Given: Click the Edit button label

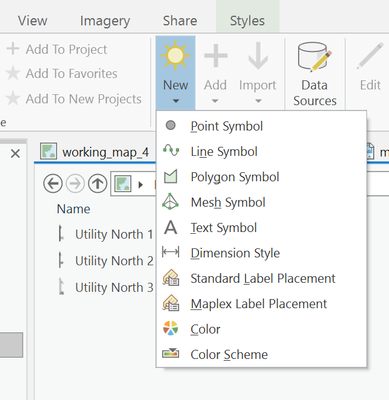Looking at the screenshot, I should (x=370, y=85).
